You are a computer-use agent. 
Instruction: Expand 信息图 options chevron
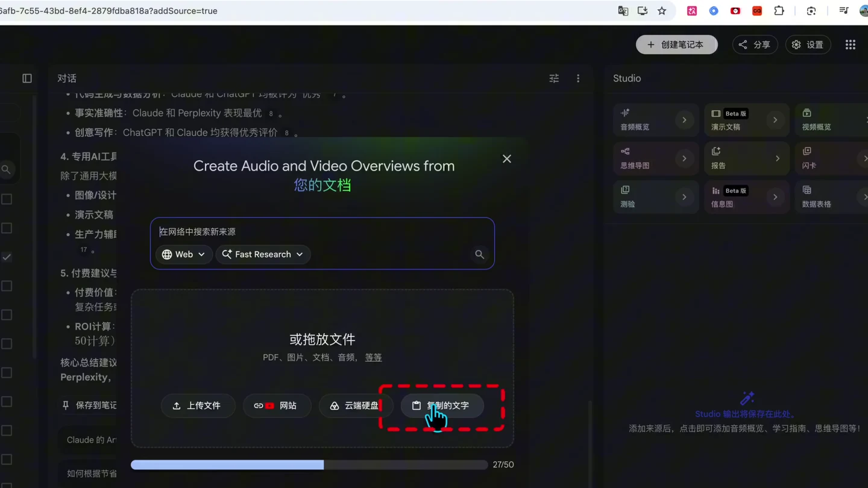coord(775,197)
